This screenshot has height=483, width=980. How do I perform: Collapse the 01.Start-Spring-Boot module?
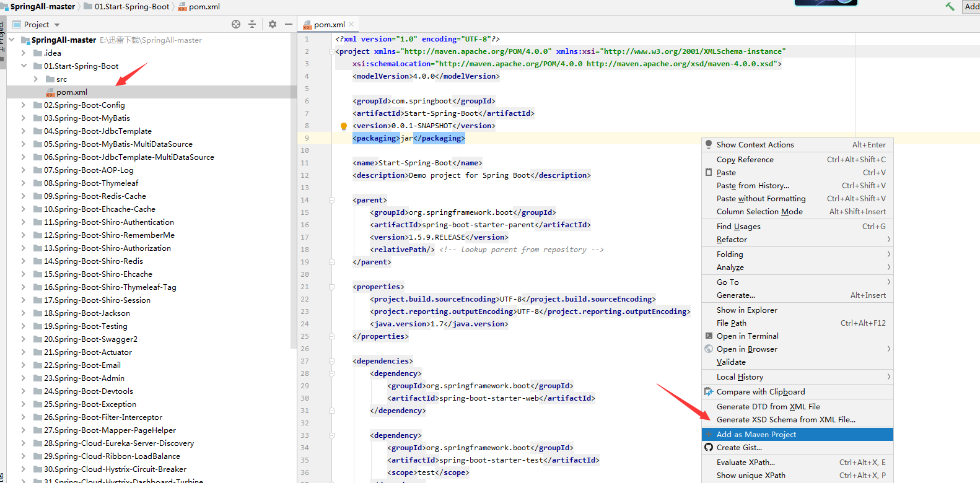24,66
